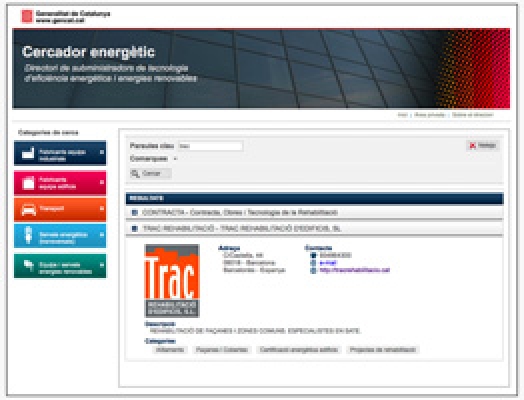524x400 pixels.
Task: Expand the orange Transport category arrow
Action: pos(102,209)
